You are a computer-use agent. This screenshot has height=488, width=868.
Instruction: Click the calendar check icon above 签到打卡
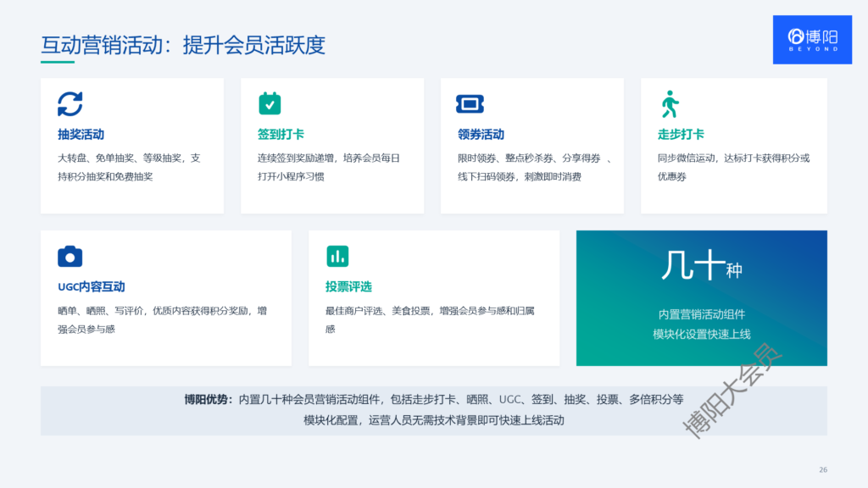click(270, 103)
